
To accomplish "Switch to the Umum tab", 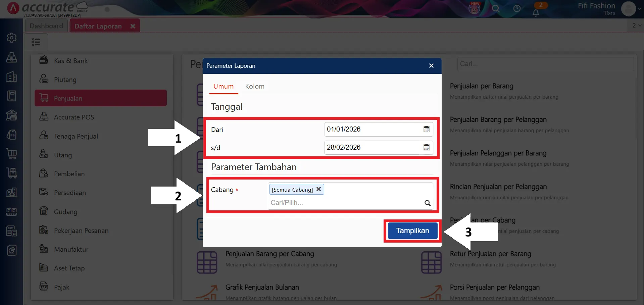I will click(224, 86).
